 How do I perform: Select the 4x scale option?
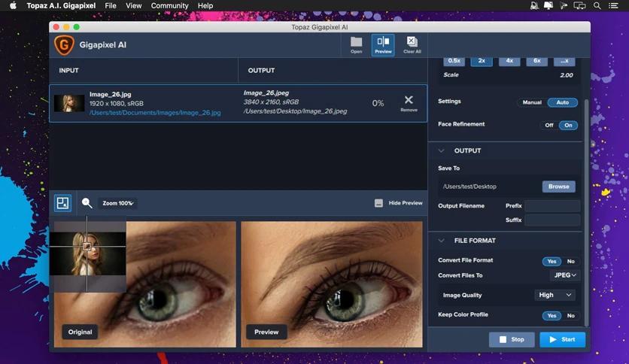[509, 60]
